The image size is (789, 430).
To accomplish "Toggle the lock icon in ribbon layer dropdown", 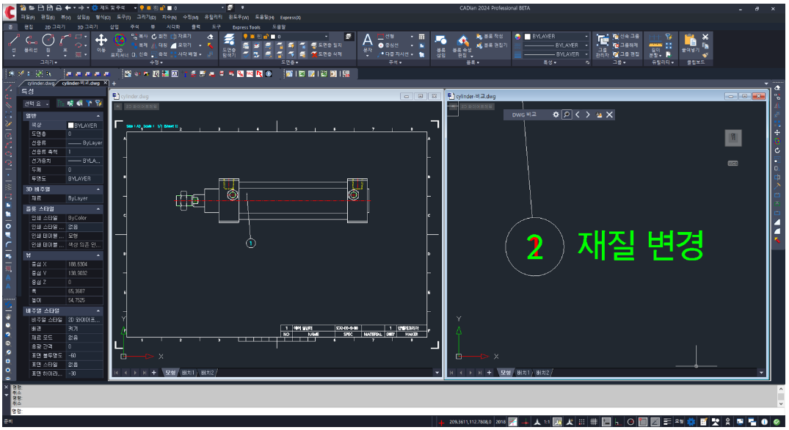I will pos(268,36).
